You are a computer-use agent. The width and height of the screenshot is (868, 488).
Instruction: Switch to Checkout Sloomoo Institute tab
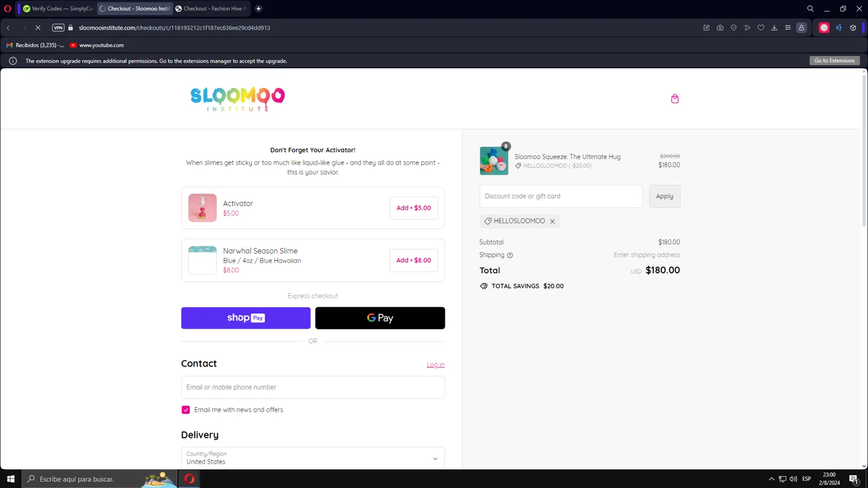click(x=135, y=9)
